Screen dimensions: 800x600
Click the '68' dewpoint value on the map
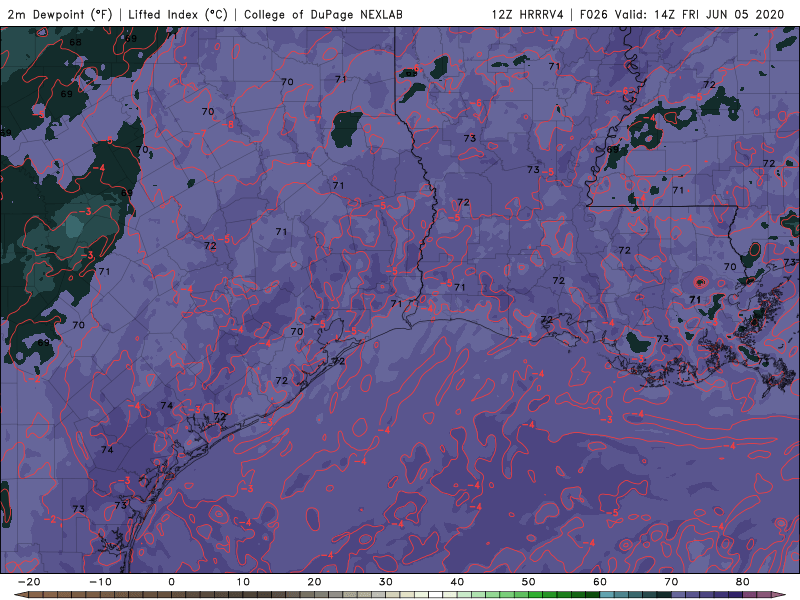(x=75, y=42)
